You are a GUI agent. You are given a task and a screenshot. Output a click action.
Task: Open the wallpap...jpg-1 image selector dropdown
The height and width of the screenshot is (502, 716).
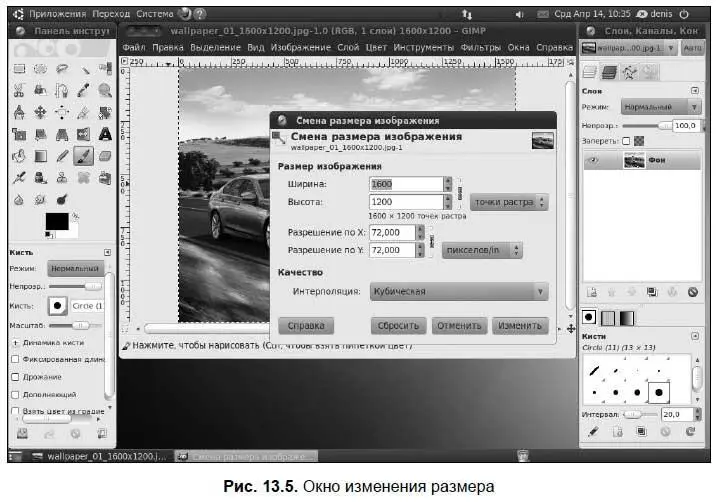pyautogui.click(x=628, y=48)
